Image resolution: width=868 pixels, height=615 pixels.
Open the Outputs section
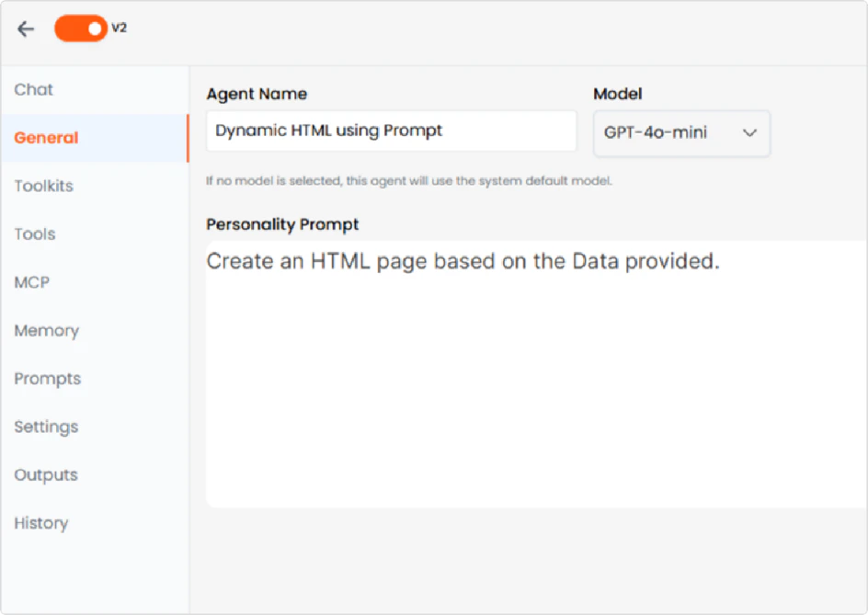coord(45,474)
